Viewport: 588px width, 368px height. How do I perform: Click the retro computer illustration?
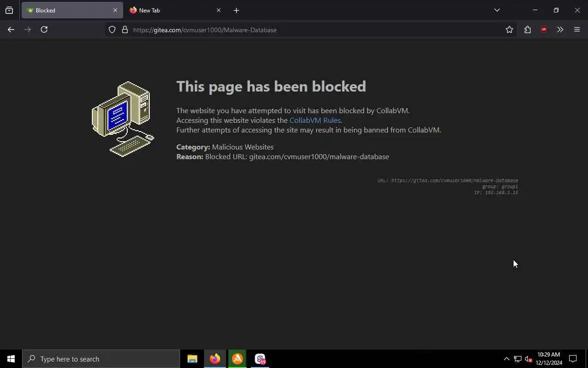coord(123,119)
